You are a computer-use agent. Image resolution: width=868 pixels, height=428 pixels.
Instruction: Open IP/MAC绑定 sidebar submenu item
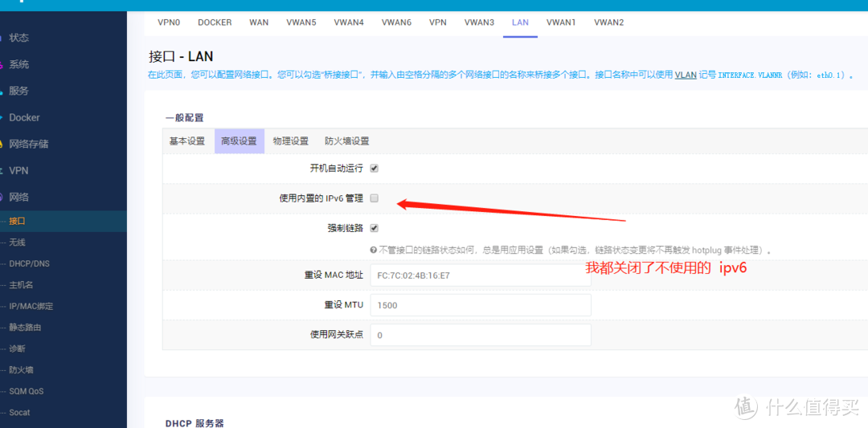pos(31,307)
